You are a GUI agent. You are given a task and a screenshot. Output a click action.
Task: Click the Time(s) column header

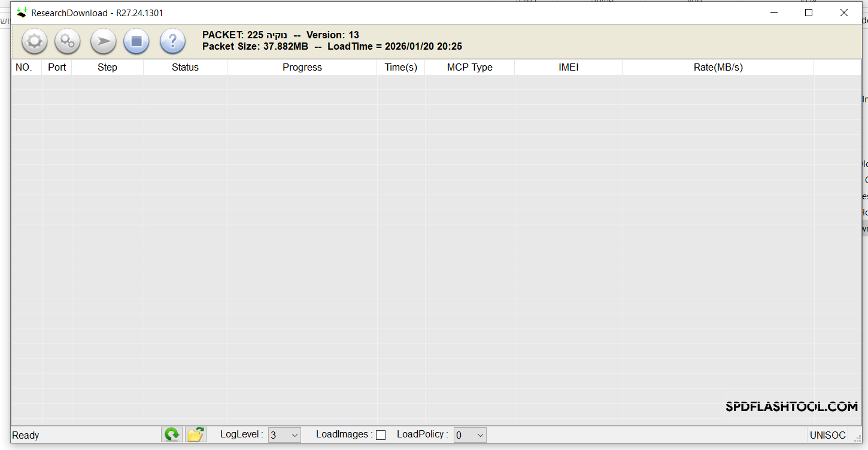(x=400, y=67)
